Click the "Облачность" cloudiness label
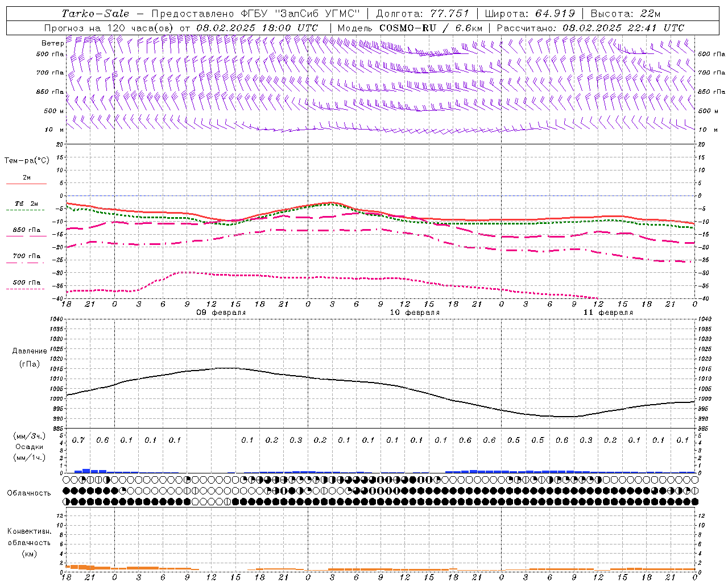The width and height of the screenshot is (728, 582). tap(29, 493)
